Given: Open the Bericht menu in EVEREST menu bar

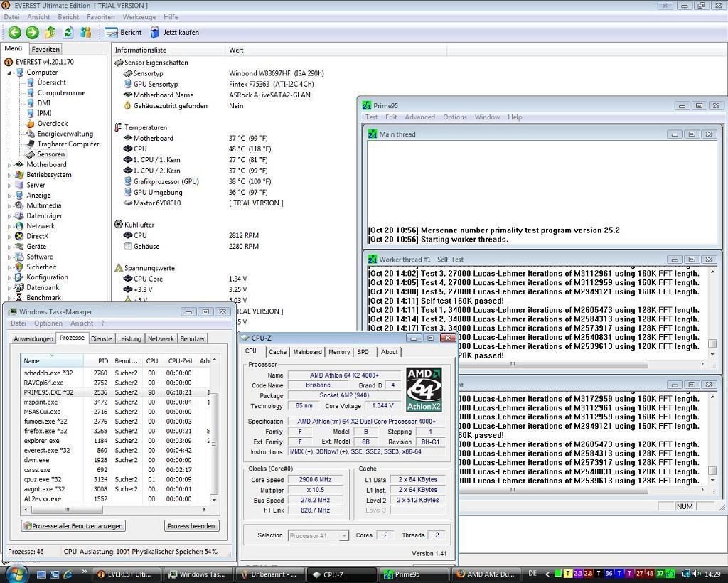Looking at the screenshot, I should (x=68, y=17).
